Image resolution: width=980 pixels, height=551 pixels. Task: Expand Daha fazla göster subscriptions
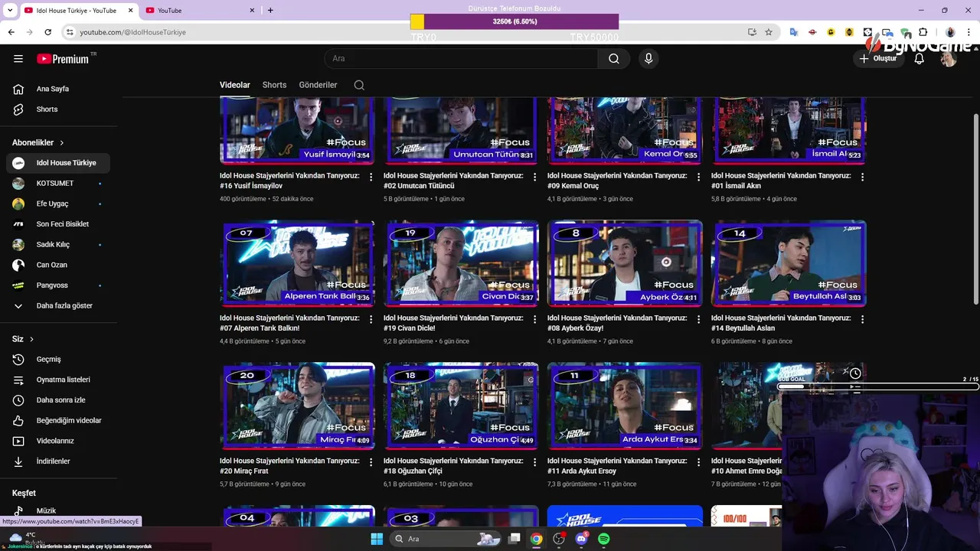pos(58,305)
